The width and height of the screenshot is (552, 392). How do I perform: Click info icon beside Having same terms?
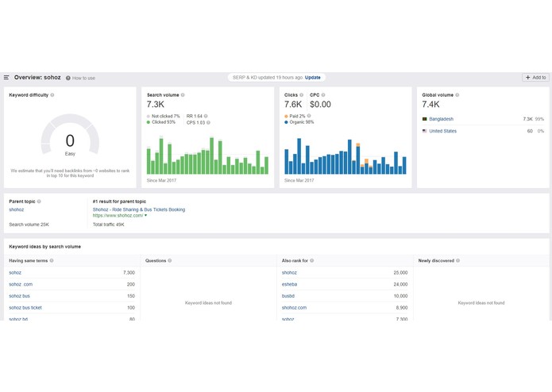click(x=52, y=260)
